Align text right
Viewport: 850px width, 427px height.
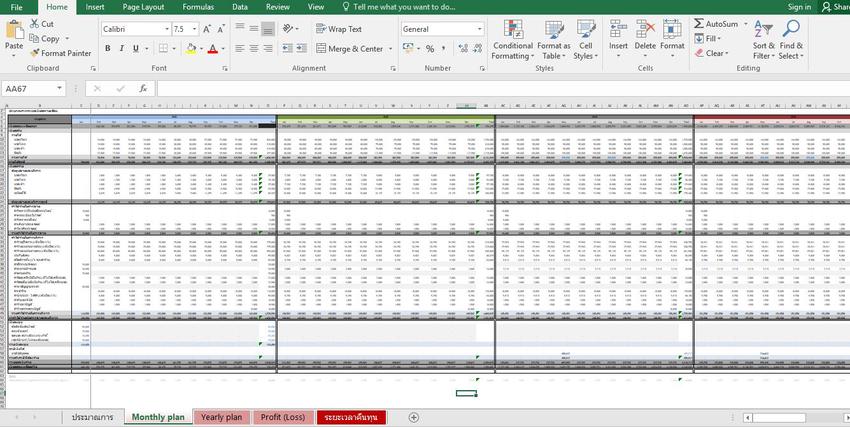point(268,49)
